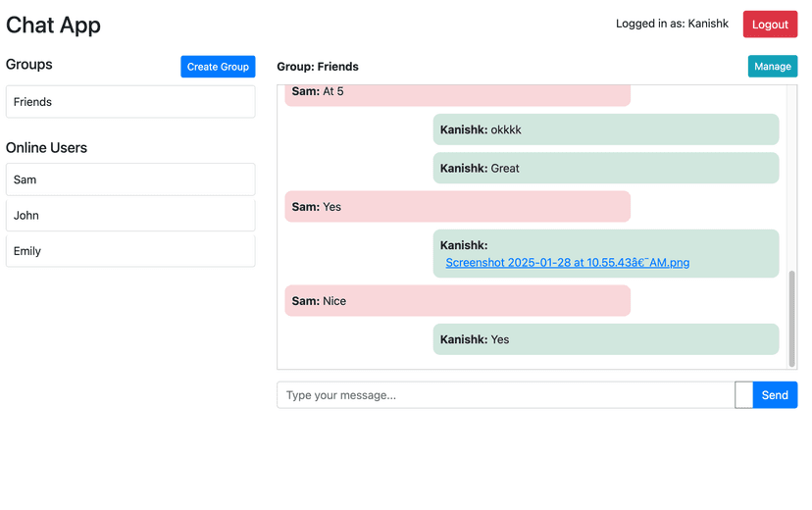Click the "Logged in as: Kanishk" label
Viewport: 812px width, 510px height.
pyautogui.click(x=672, y=24)
